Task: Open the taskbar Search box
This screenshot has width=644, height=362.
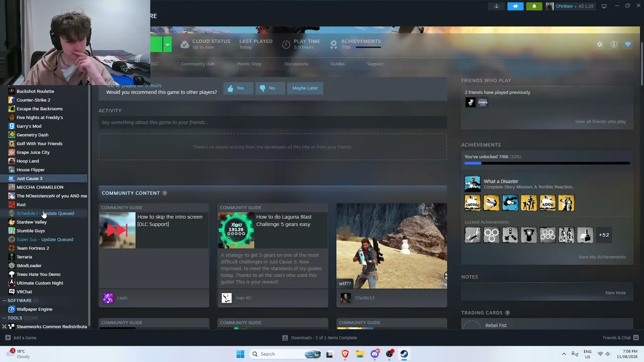Action: (285, 354)
